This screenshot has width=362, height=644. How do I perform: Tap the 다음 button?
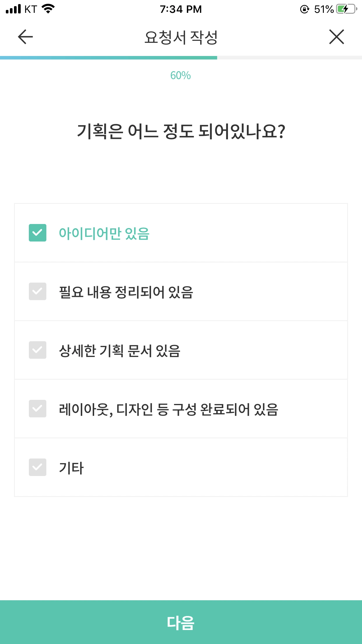(181, 622)
